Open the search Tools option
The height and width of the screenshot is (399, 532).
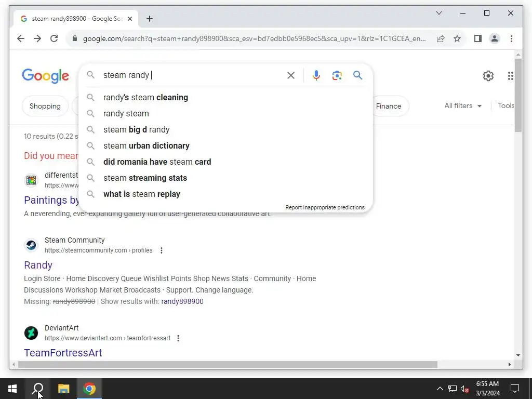(506, 106)
